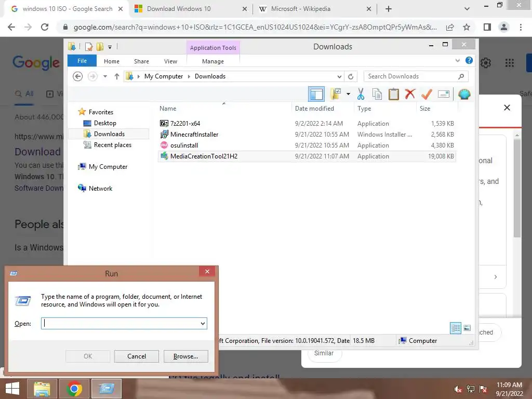Go forward in Explorer navigation
The width and height of the screenshot is (532, 399).
[92, 76]
